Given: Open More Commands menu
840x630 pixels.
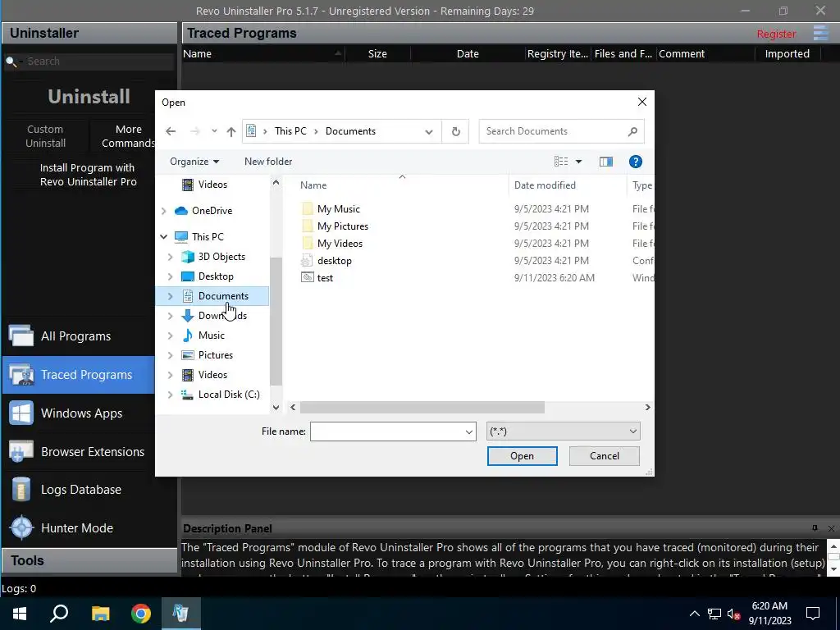Looking at the screenshot, I should click(129, 136).
